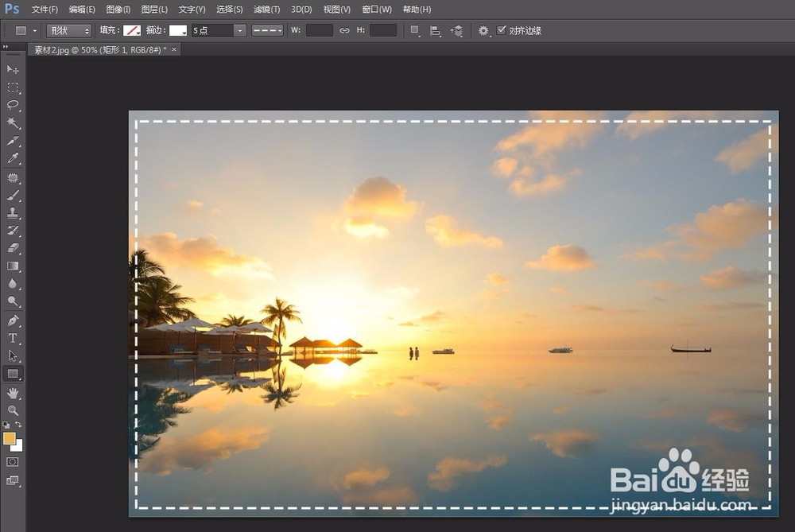The image size is (795, 532).
Task: Click the W width input field
Action: (320, 30)
